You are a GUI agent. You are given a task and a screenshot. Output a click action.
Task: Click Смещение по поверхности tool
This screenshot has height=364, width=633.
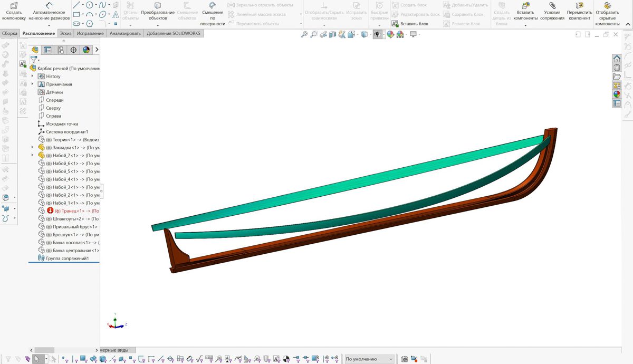213,14
